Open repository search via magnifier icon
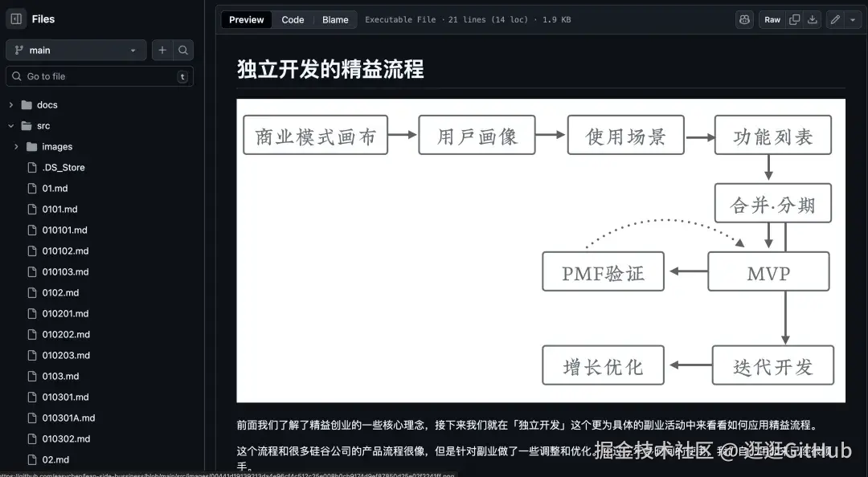Screen dimensions: 868x477 tap(183, 50)
